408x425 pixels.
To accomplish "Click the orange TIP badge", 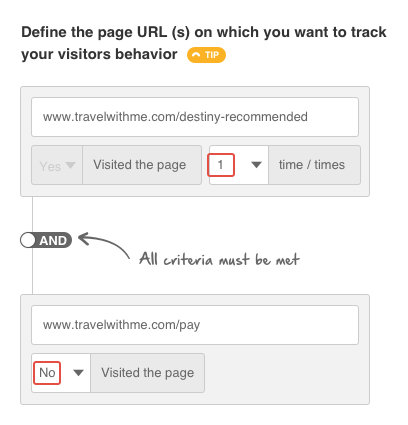I will pyautogui.click(x=206, y=55).
